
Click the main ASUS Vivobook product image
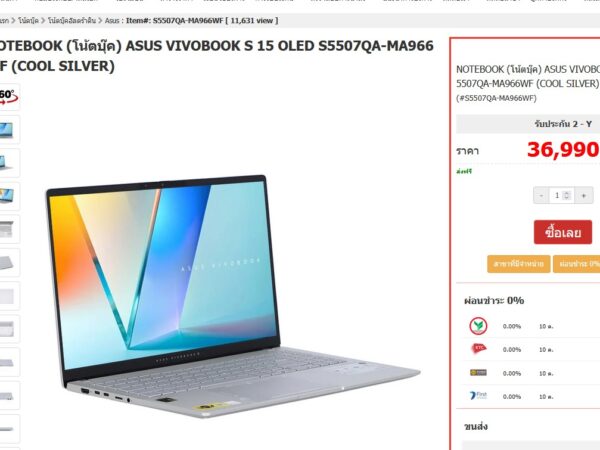coord(233,295)
